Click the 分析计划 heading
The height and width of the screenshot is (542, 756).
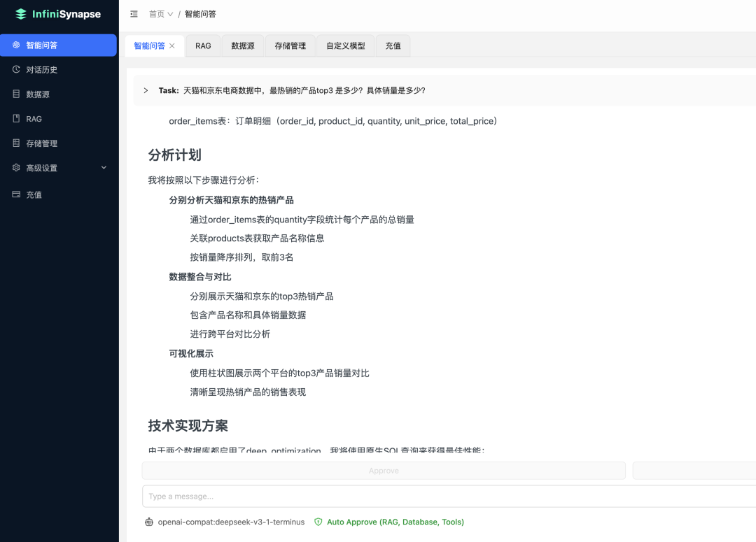[x=174, y=155]
